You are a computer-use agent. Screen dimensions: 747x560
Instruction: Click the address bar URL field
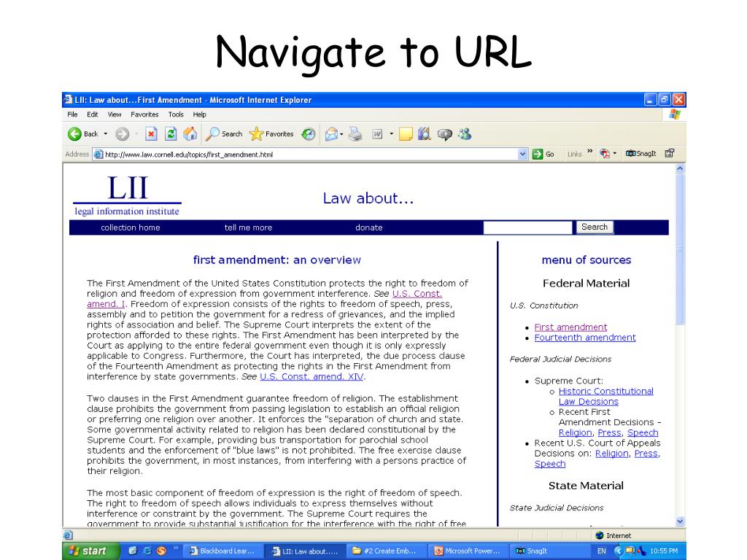point(309,155)
